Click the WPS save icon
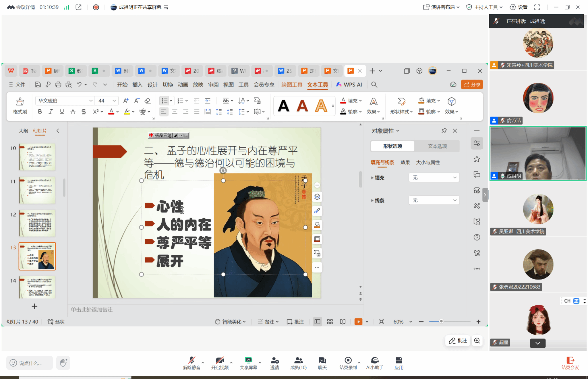 [38, 85]
